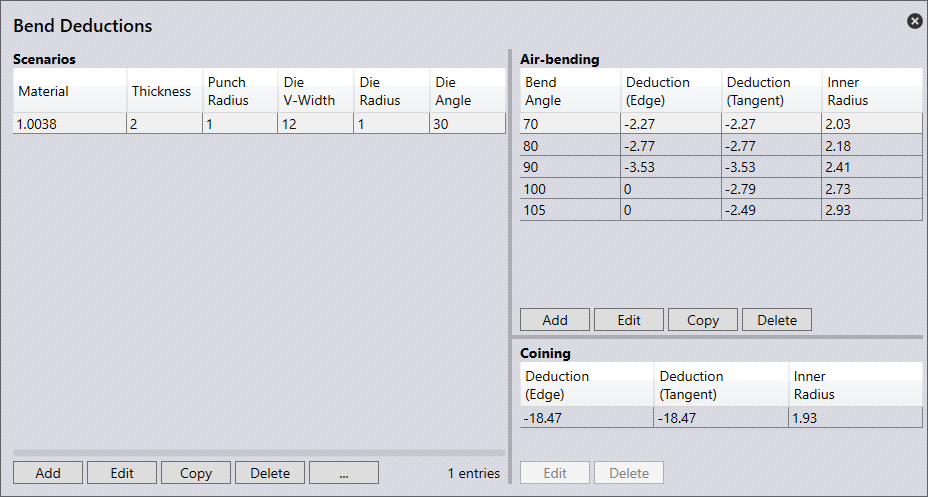Select the 1.0038 material scenario row
Screen dimensions: 928x497
(70, 123)
